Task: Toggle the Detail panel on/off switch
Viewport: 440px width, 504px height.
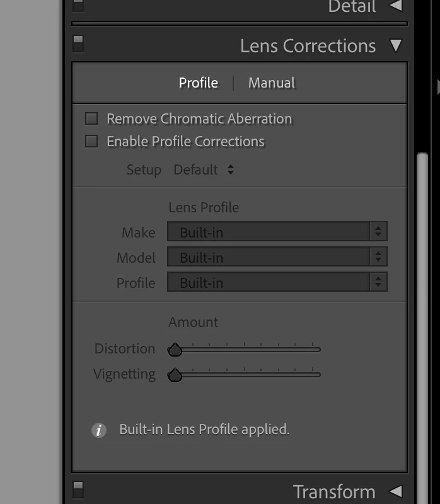Action: click(x=78, y=5)
